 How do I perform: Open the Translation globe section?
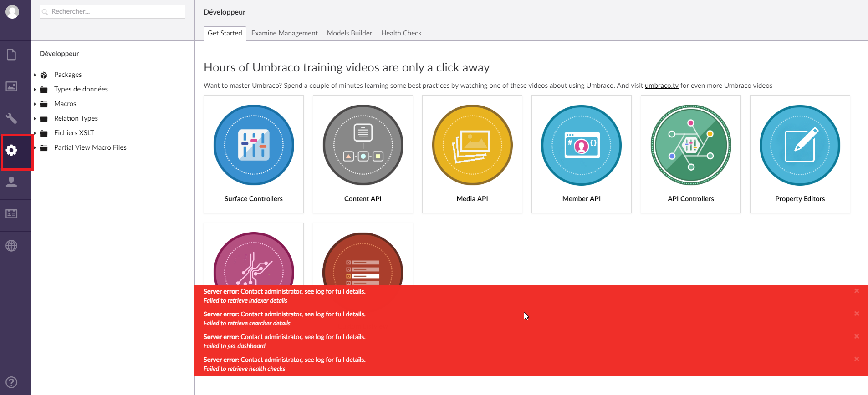[x=11, y=246]
